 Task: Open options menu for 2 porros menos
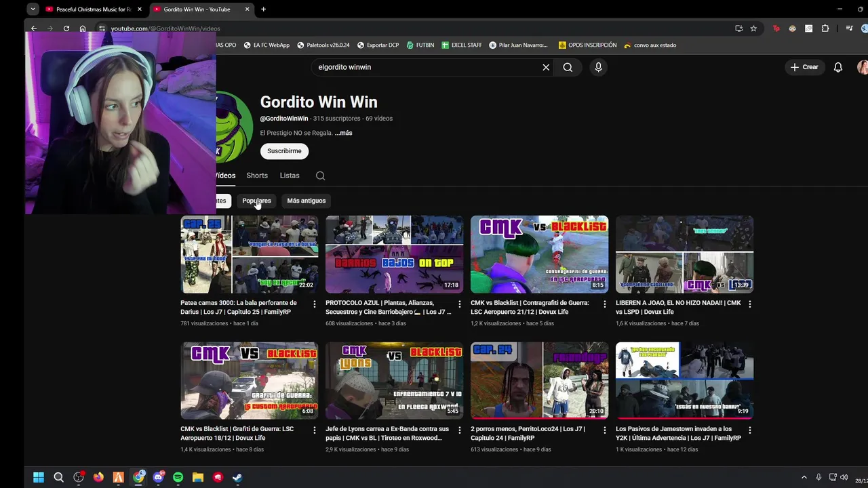pyautogui.click(x=604, y=430)
